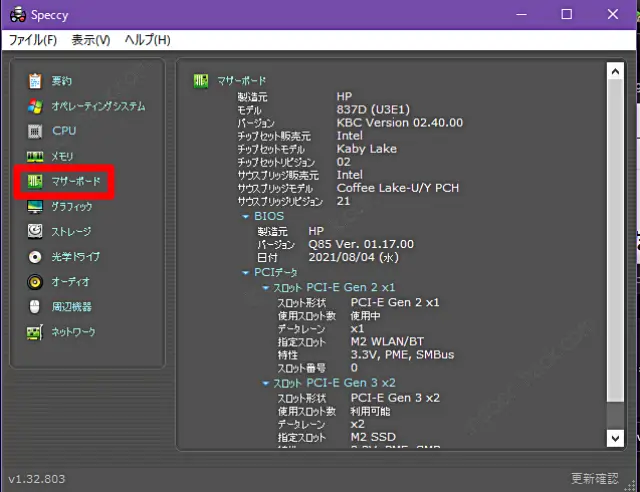Collapse スロット PCI-E Gen 2 x1 arrow
640x492 pixels.
click(x=266, y=288)
